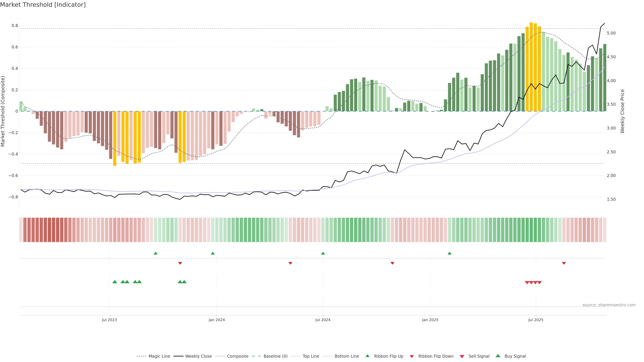
Task: Click the sharemaestro.com source text
Action: click(609, 305)
